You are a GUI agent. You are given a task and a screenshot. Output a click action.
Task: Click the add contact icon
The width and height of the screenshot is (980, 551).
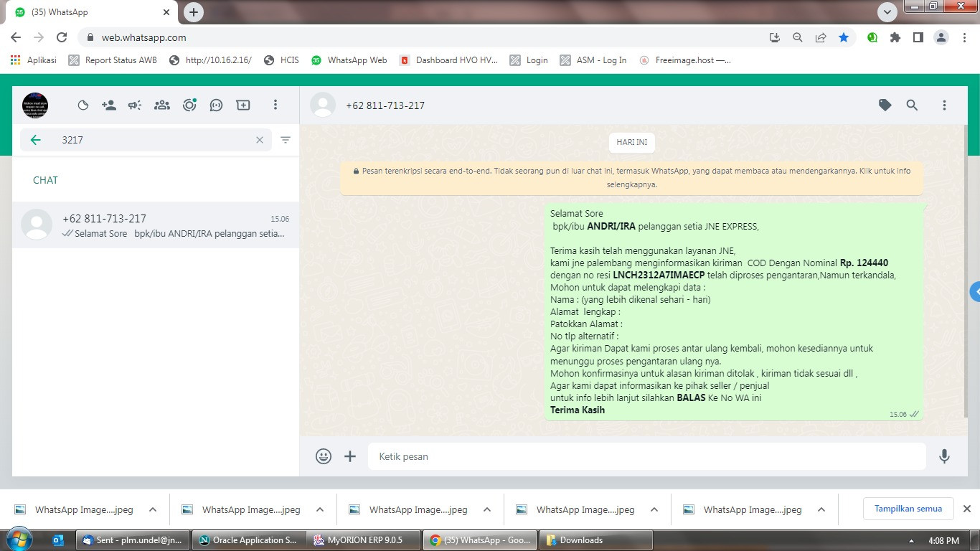click(109, 105)
